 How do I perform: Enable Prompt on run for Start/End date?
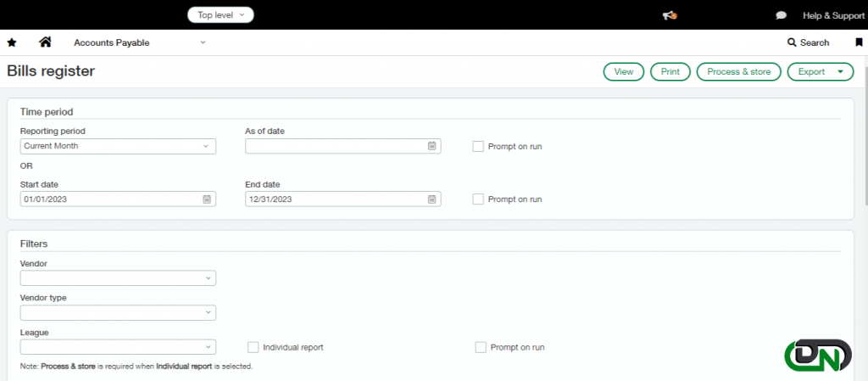pos(478,199)
